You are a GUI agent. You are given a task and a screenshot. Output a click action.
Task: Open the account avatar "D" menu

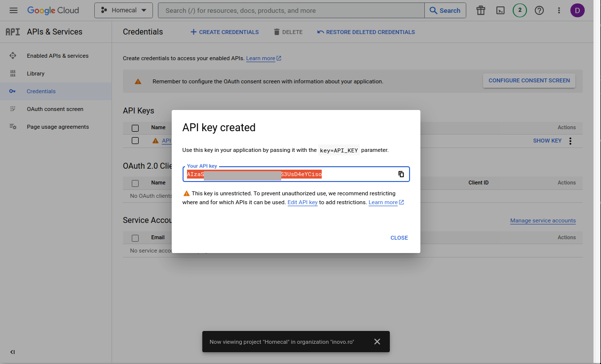(x=577, y=10)
